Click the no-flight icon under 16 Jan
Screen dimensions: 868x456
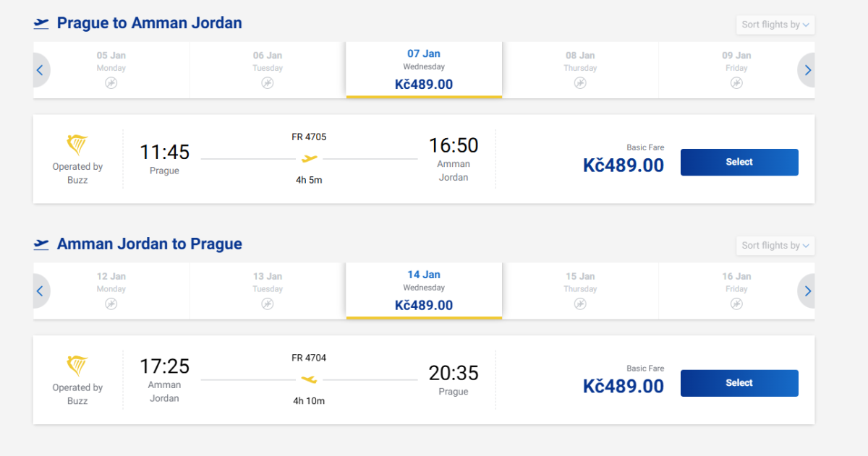[736, 304]
